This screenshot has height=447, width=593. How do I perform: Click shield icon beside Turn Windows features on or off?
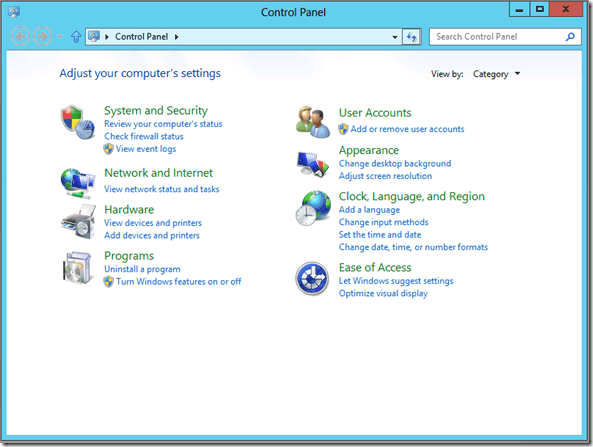(x=109, y=282)
